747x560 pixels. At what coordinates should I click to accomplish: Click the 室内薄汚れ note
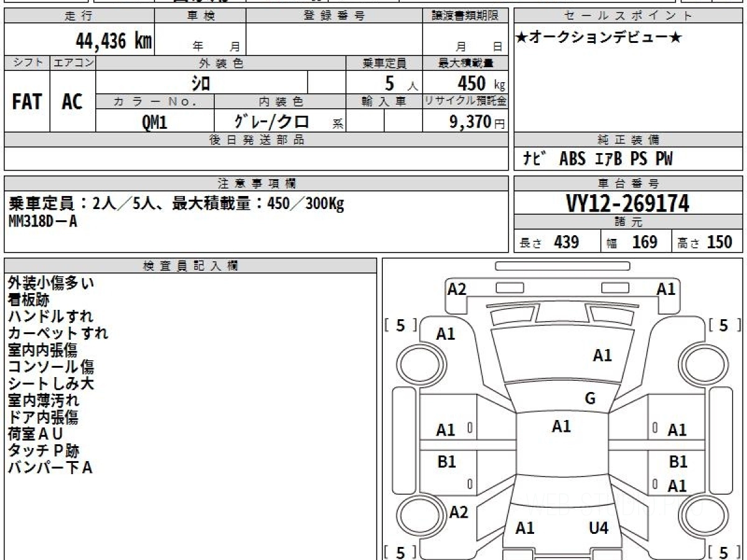pos(44,400)
